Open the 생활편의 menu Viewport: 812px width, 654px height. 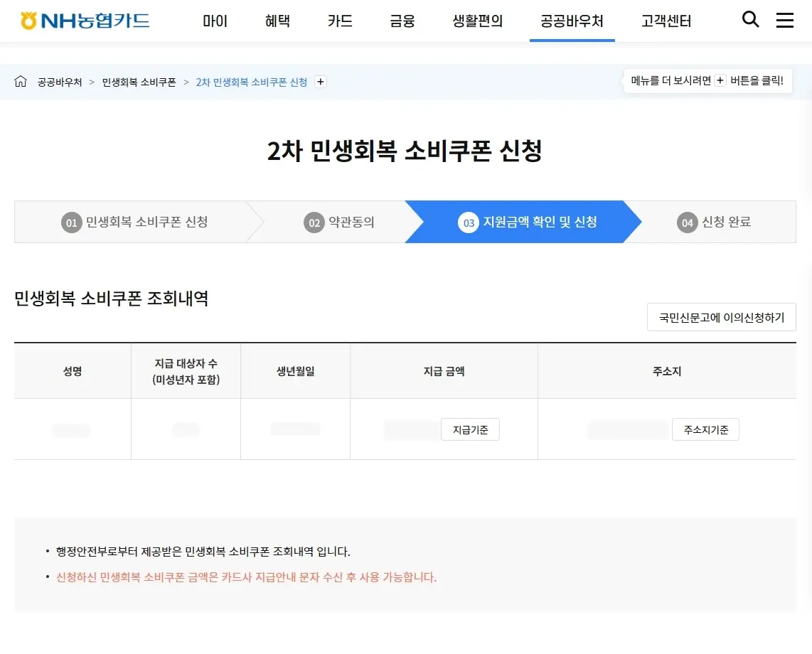[x=477, y=21]
